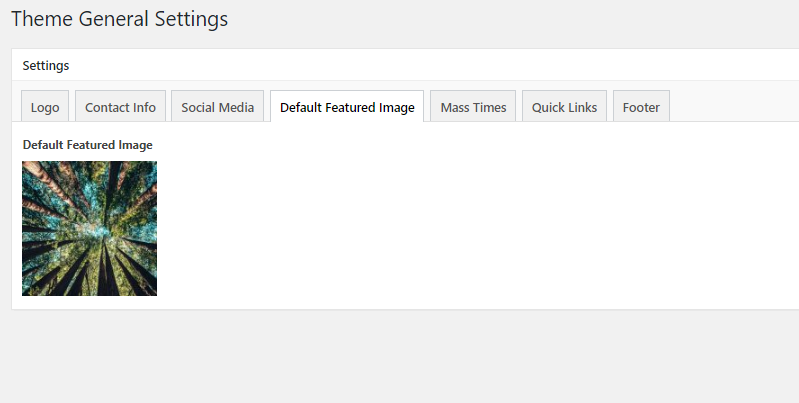The height and width of the screenshot is (403, 799).
Task: Open the Logo settings tab
Action: (45, 107)
